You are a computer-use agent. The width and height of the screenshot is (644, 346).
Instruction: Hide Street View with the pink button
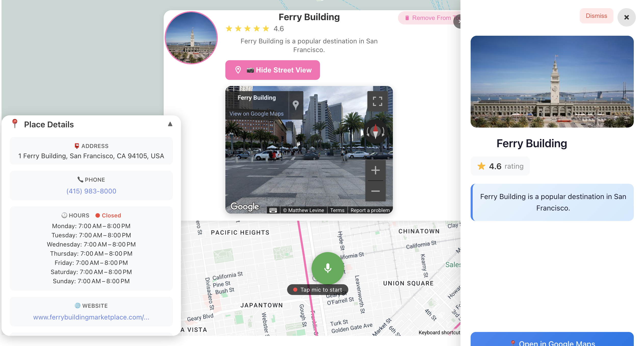pos(272,70)
